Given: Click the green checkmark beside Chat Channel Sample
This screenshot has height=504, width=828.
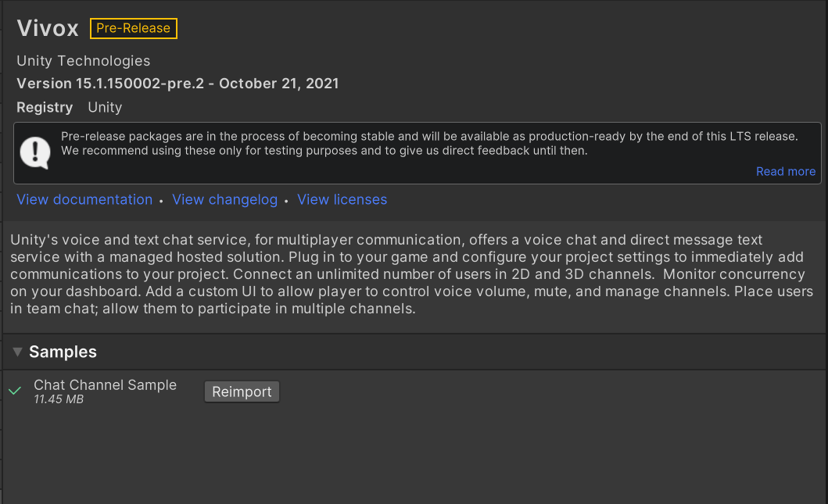Looking at the screenshot, I should pyautogui.click(x=15, y=391).
